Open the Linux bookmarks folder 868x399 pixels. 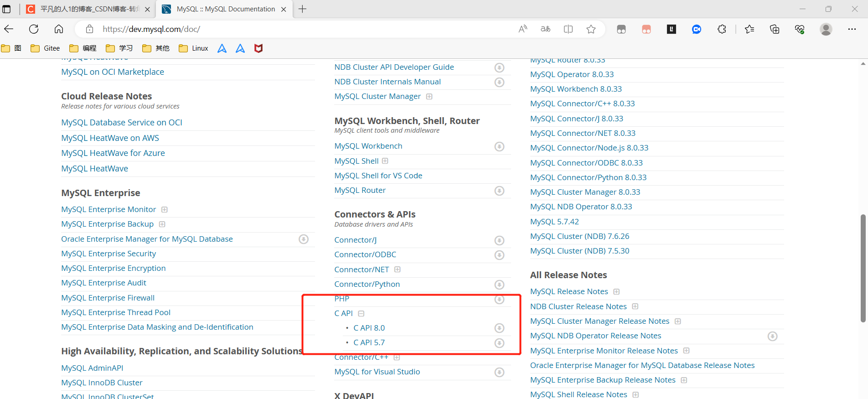[194, 48]
